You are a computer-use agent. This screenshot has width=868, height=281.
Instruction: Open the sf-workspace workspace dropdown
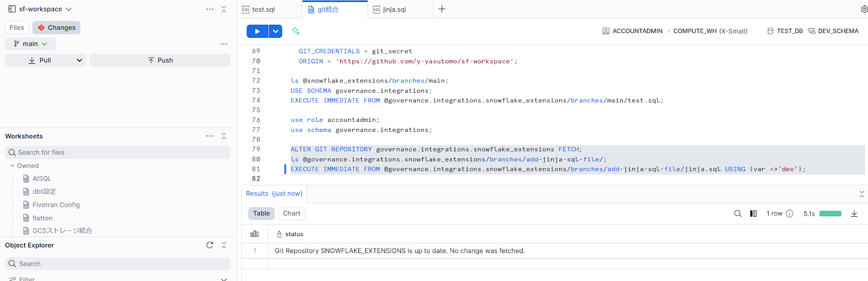click(x=45, y=9)
